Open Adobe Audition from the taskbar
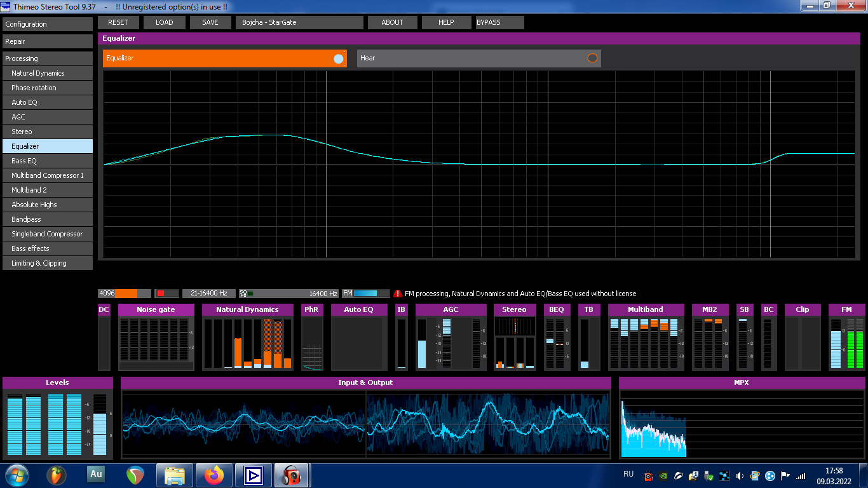The image size is (868, 488). click(96, 474)
